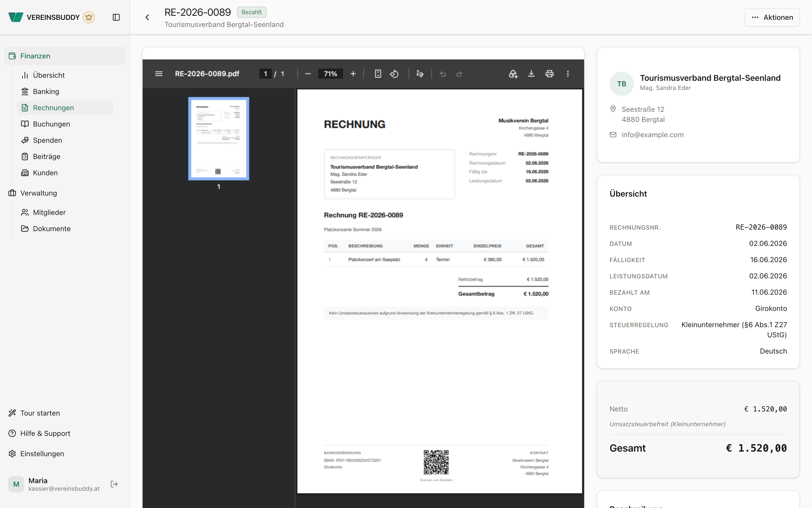The image size is (812, 508).
Task: Click the VEREINSBUDDY logo
Action: [x=44, y=17]
